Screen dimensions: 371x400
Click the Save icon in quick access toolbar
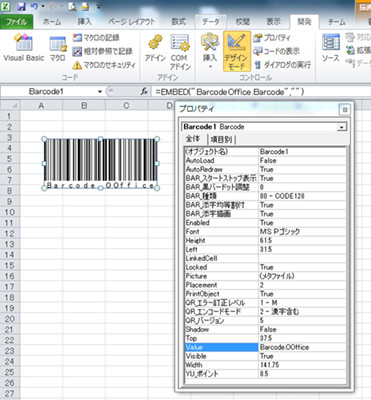[x=22, y=6]
